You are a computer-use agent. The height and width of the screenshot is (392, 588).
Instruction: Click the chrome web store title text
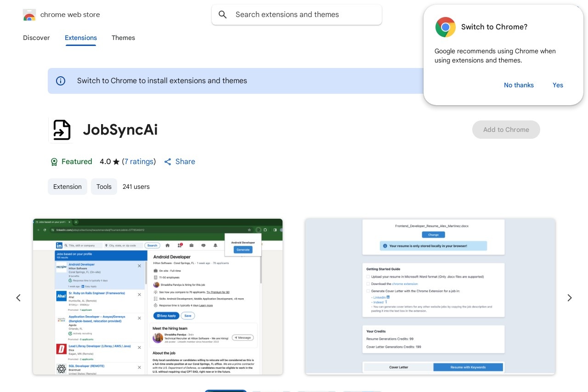(x=70, y=15)
